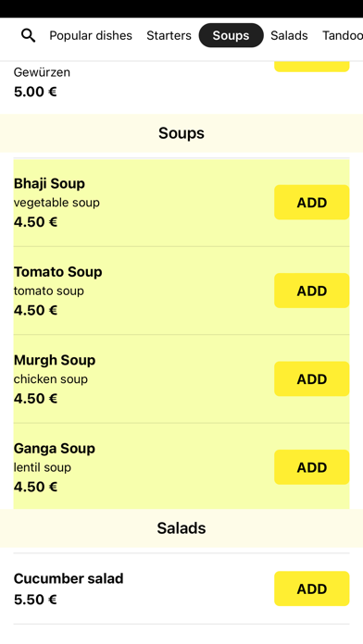Open the Salads tab
Viewport: 363px width, 644px height.
(289, 36)
